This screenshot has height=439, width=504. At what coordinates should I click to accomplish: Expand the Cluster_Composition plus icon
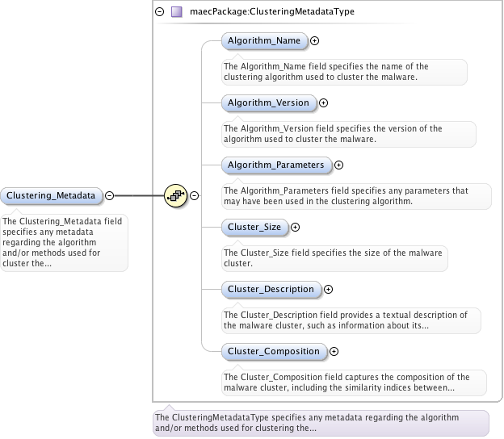pyautogui.click(x=334, y=351)
